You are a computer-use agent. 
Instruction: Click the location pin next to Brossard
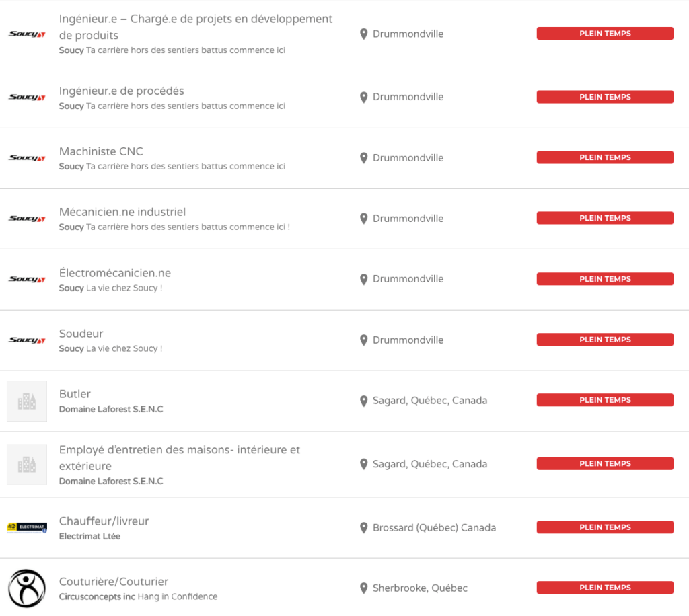[364, 528]
